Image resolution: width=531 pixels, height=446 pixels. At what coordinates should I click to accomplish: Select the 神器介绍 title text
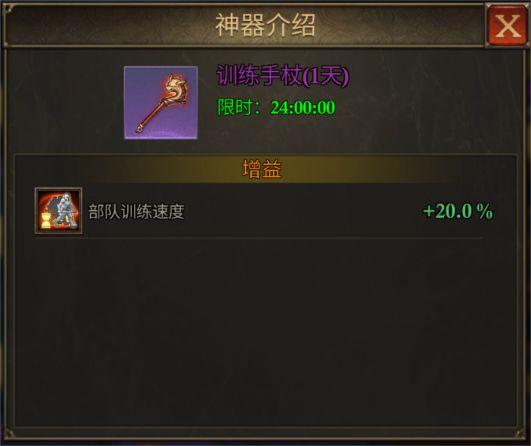pos(266,25)
